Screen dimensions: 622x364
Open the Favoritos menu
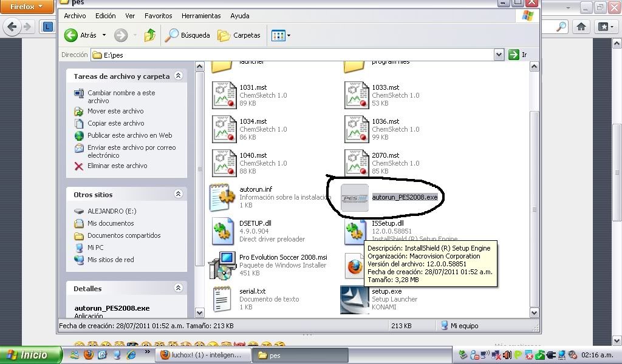coord(159,16)
